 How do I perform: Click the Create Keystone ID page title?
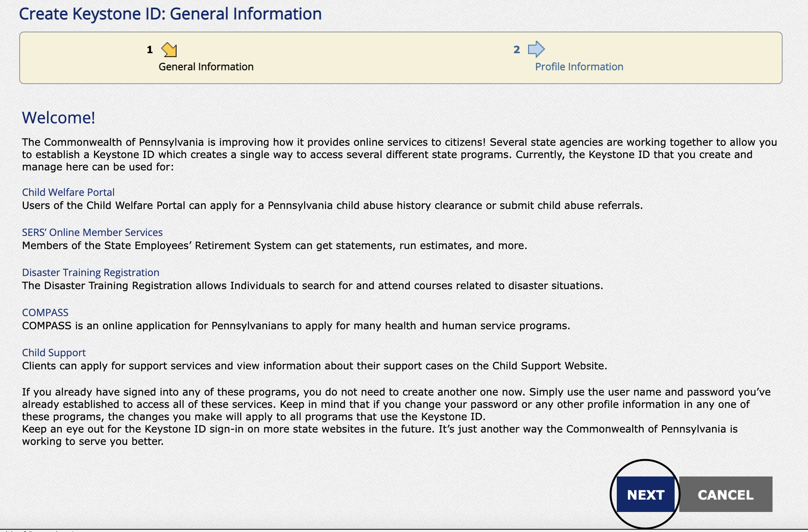tap(170, 14)
